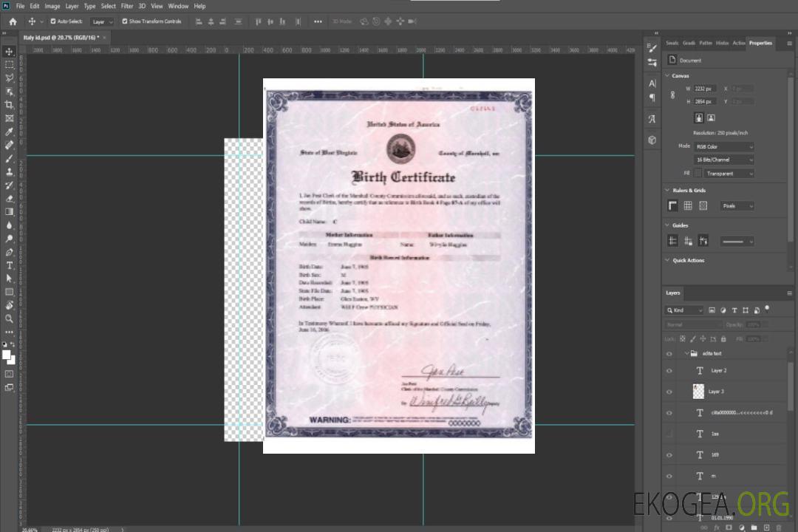Screen dimensions: 798x532
Task: Select the Rectangular Marquee tool
Action: [x=9, y=65]
